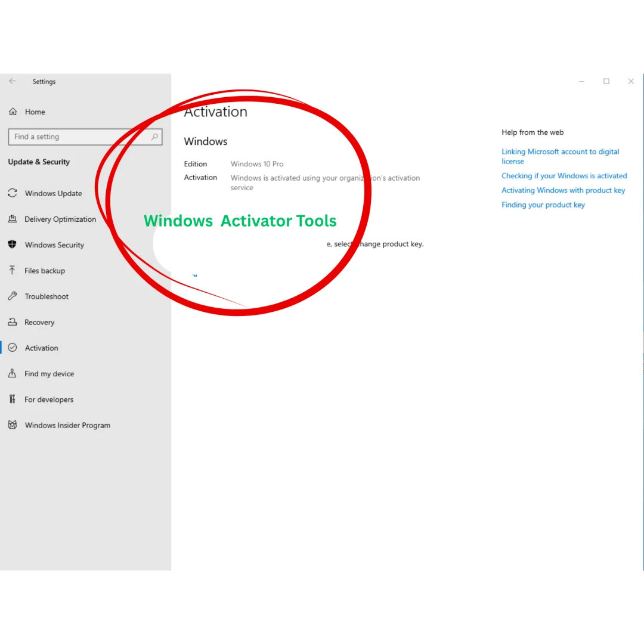This screenshot has width=644, height=644.
Task: Open Checking if your Windows is activated
Action: [x=564, y=176]
